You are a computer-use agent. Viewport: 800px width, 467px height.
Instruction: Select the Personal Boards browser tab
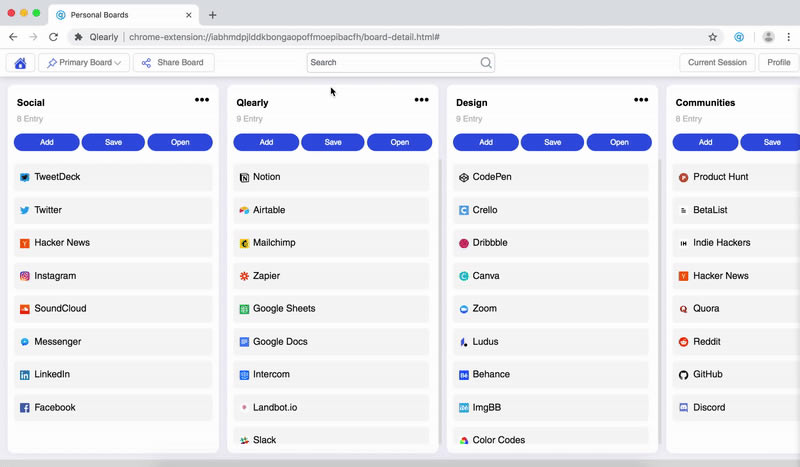(x=122, y=15)
